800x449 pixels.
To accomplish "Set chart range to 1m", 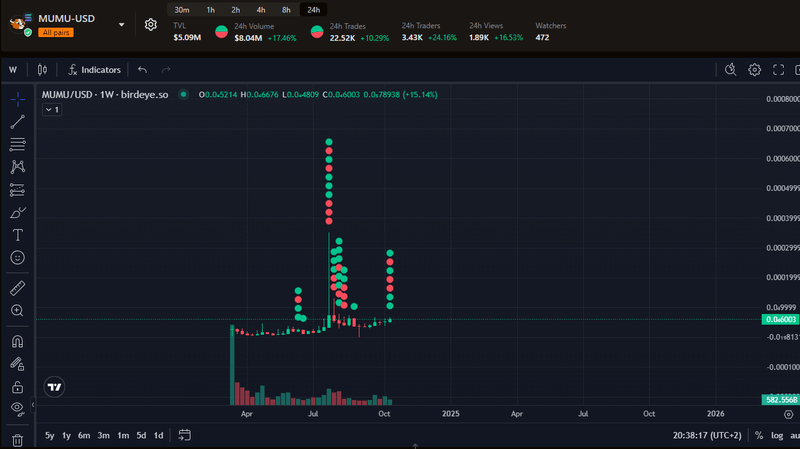I will [123, 435].
